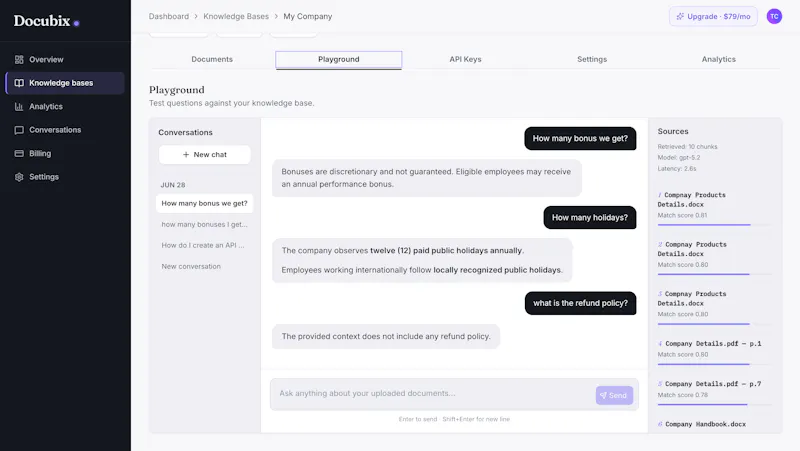Click third Compnay Products Details.docx source

coord(692,298)
